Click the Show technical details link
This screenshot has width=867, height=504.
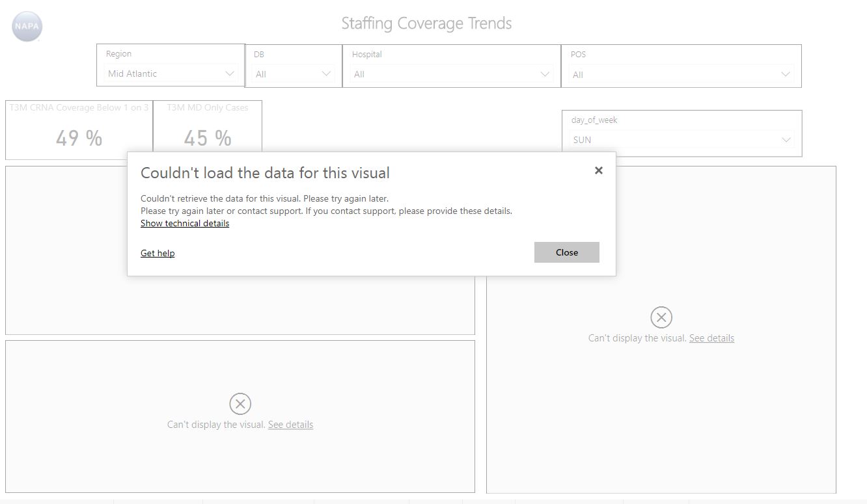point(185,223)
